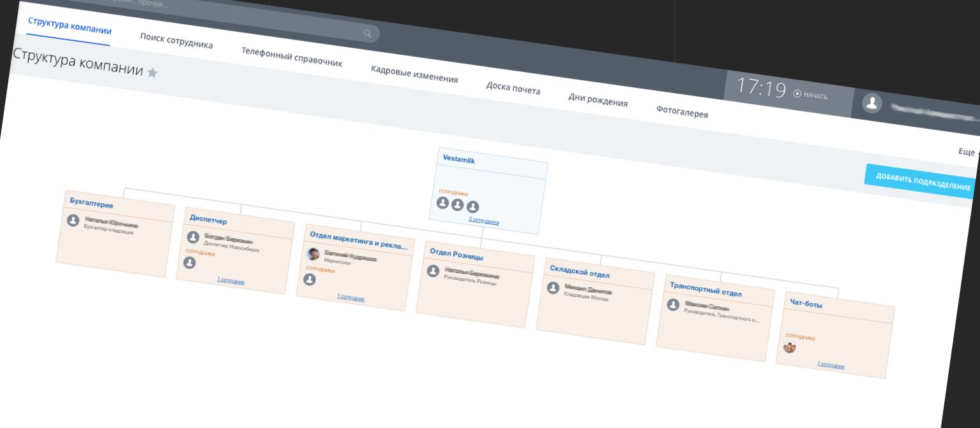Switch to Структура компании tab

69,27
